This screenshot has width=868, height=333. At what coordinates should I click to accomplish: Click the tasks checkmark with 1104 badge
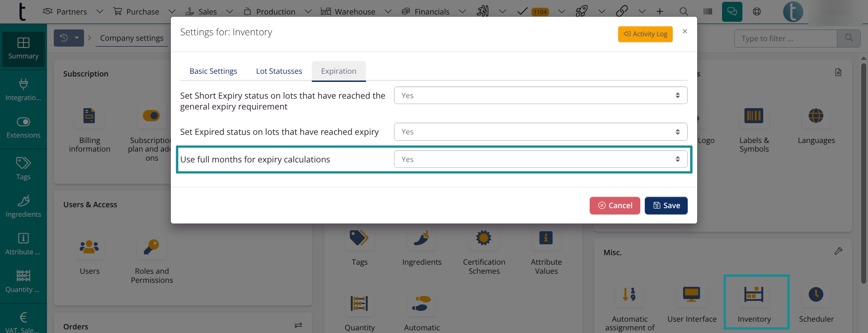533,11
